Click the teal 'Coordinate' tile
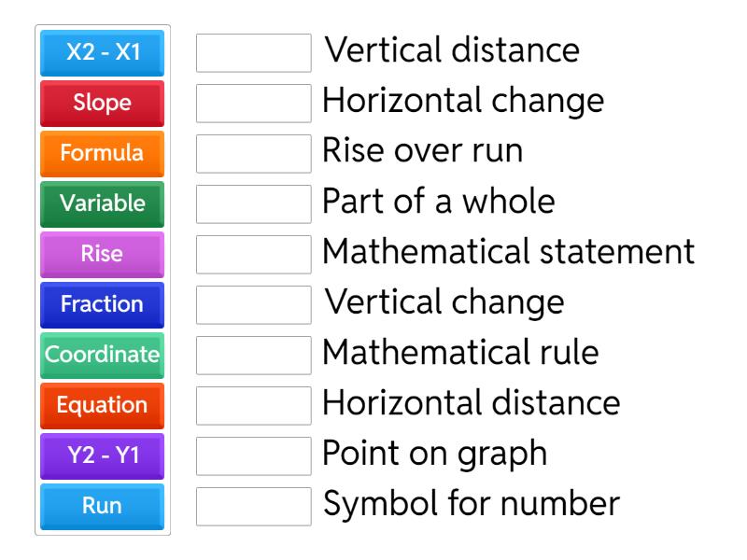Viewport: 747px width, 560px height. 103,356
